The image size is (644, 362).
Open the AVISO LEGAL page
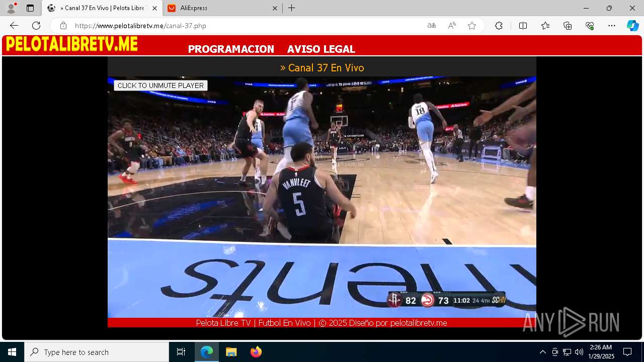pyautogui.click(x=321, y=49)
